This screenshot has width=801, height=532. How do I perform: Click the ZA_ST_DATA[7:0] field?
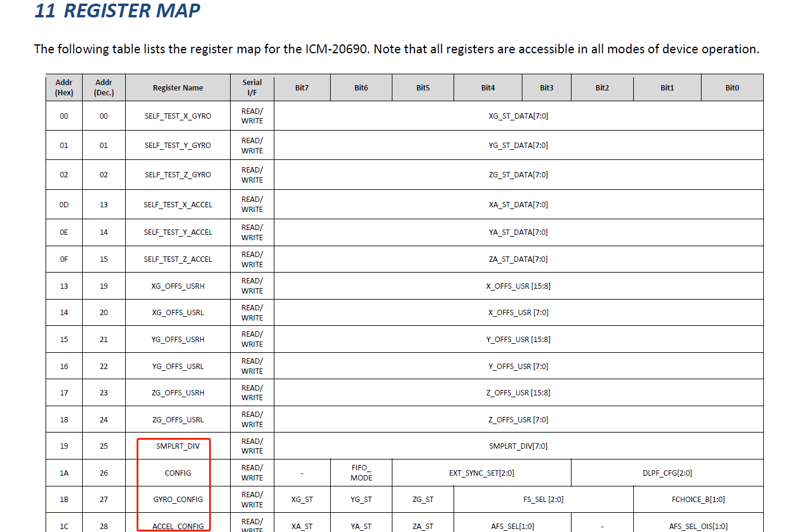click(518, 259)
